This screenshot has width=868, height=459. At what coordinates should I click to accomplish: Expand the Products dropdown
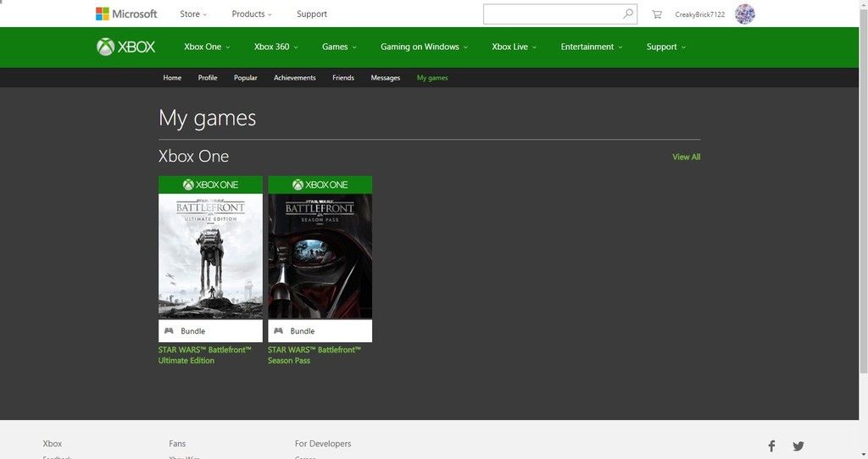click(252, 14)
